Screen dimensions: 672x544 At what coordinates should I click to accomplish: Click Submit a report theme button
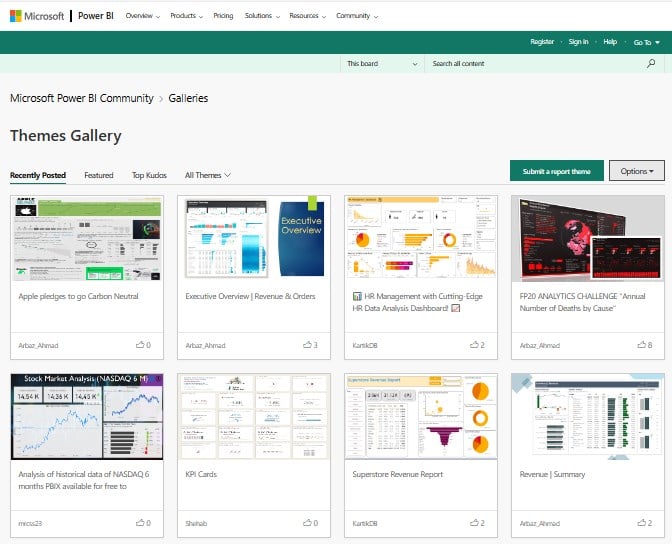point(557,171)
